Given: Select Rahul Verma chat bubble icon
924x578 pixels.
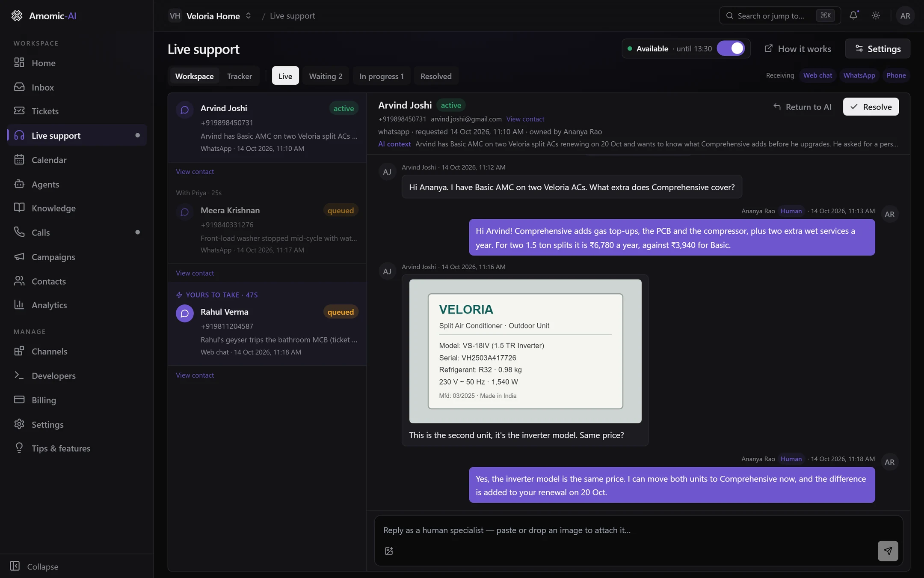Looking at the screenshot, I should pyautogui.click(x=185, y=313).
